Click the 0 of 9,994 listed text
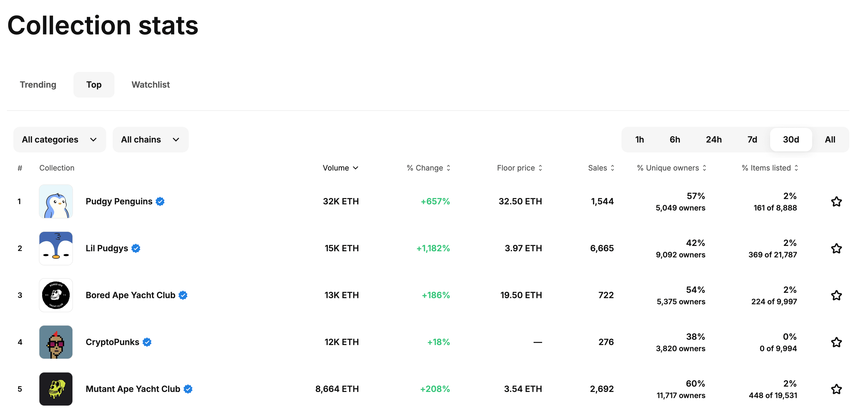Image resolution: width=868 pixels, height=413 pixels. tap(778, 348)
